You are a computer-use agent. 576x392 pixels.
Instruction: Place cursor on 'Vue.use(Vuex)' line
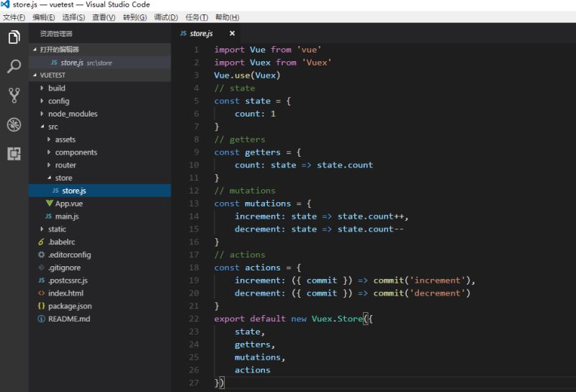click(x=247, y=76)
